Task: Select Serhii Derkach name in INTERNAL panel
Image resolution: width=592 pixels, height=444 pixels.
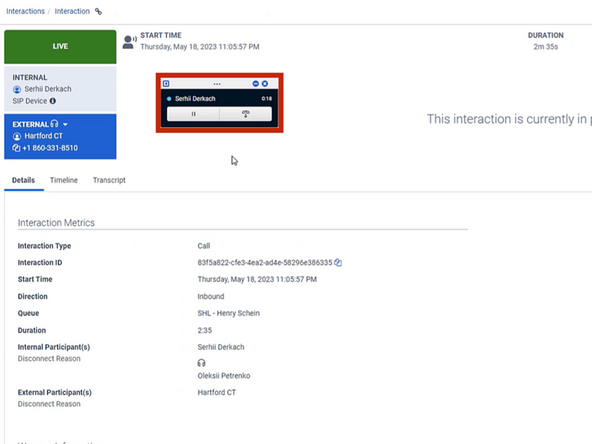Action: tap(48, 89)
